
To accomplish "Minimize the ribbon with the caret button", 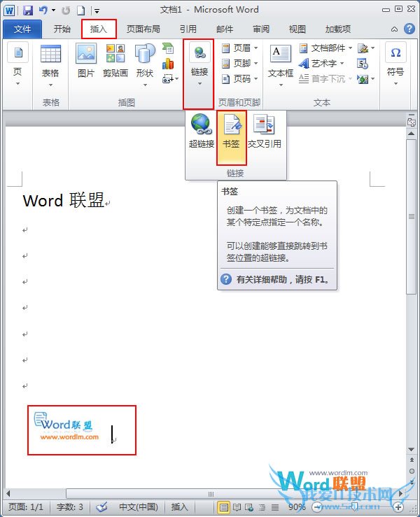I will [394, 29].
